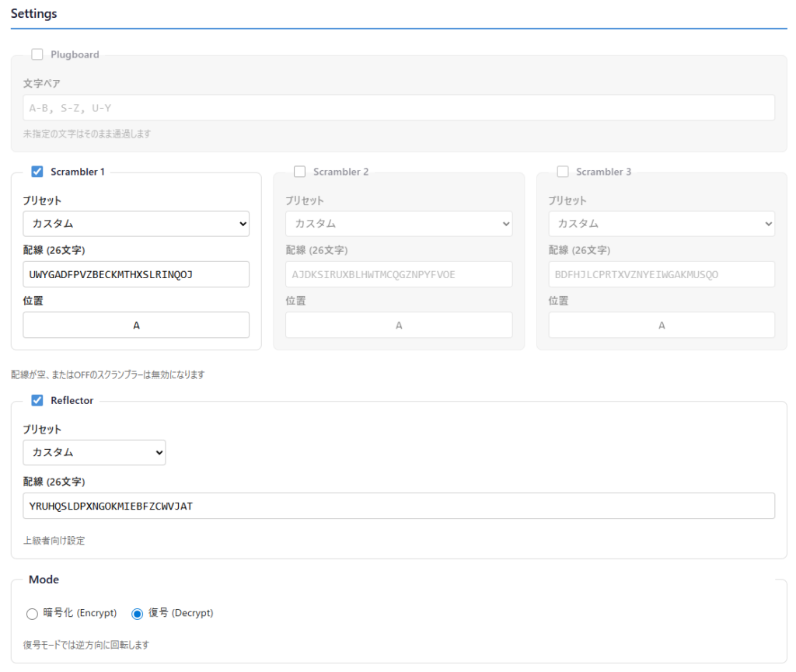Click the Reflector 配線 wiring field

click(399, 506)
